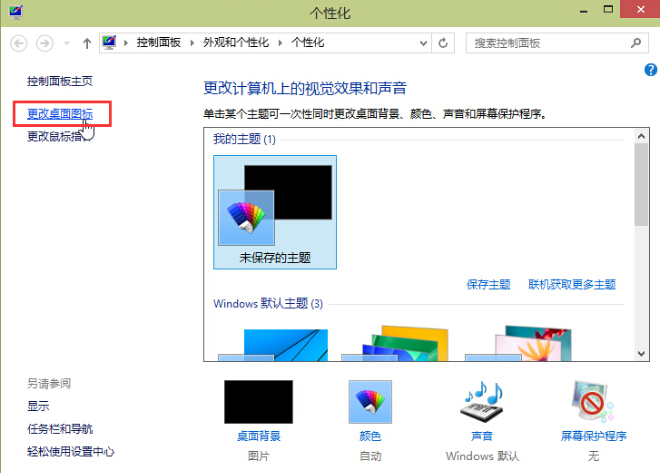Select the 未保存的主题 theme thumbnail
The image size is (660, 473).
point(275,210)
